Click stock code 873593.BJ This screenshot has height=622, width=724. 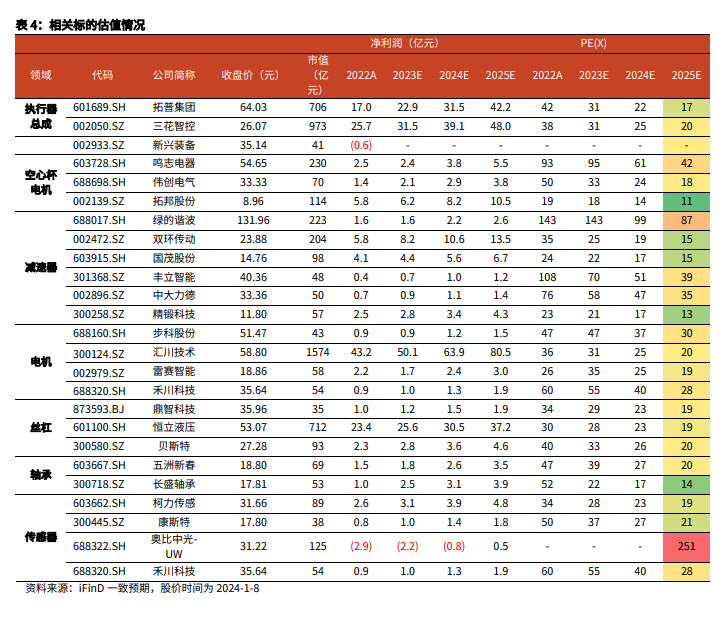98,410
